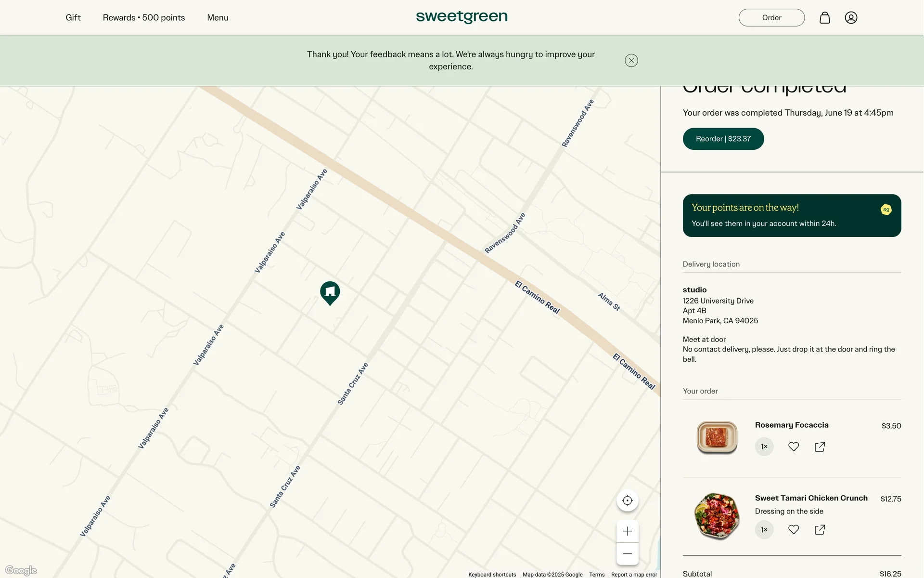The image size is (924, 578).
Task: Click the delivery location map pin
Action: [330, 292]
